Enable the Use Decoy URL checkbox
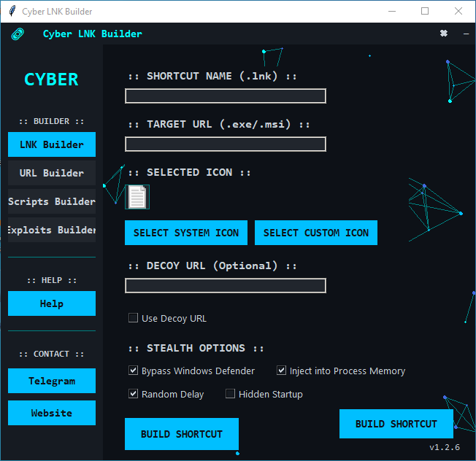476x461 pixels. click(134, 318)
